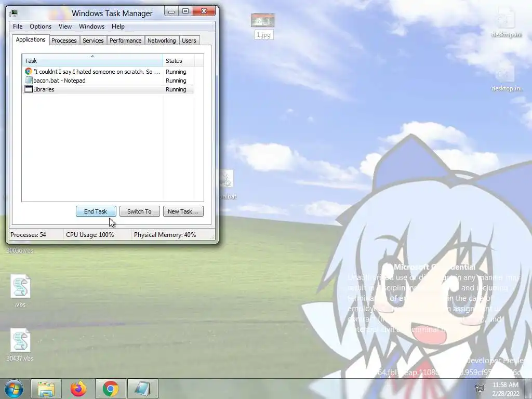Open the File menu
The width and height of the screenshot is (532, 399).
click(x=18, y=26)
